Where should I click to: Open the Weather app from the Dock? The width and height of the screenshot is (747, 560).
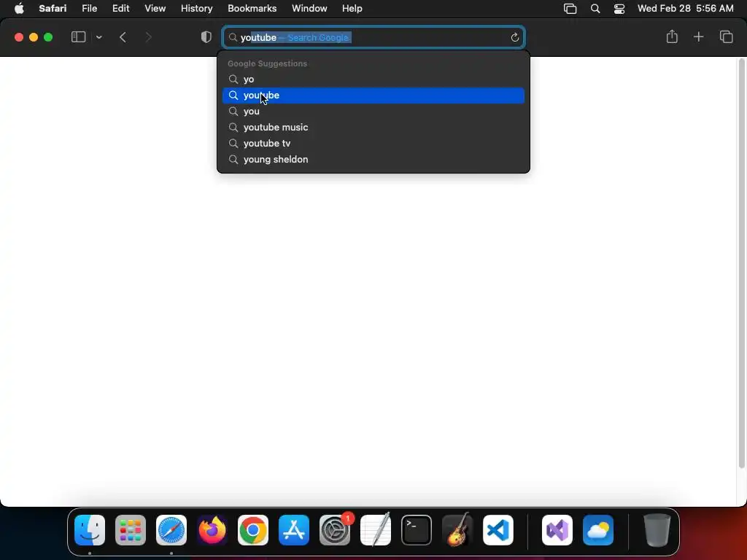point(598,530)
